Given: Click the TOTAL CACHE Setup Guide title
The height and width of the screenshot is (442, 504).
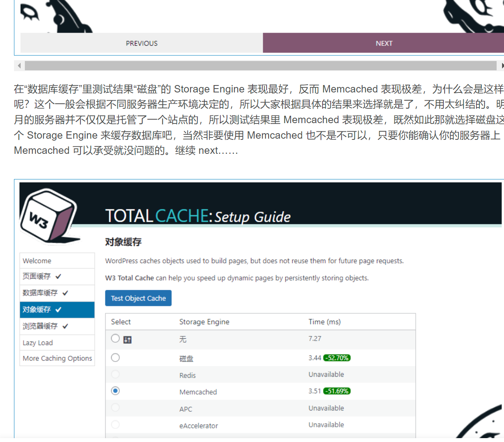Looking at the screenshot, I should [x=198, y=216].
